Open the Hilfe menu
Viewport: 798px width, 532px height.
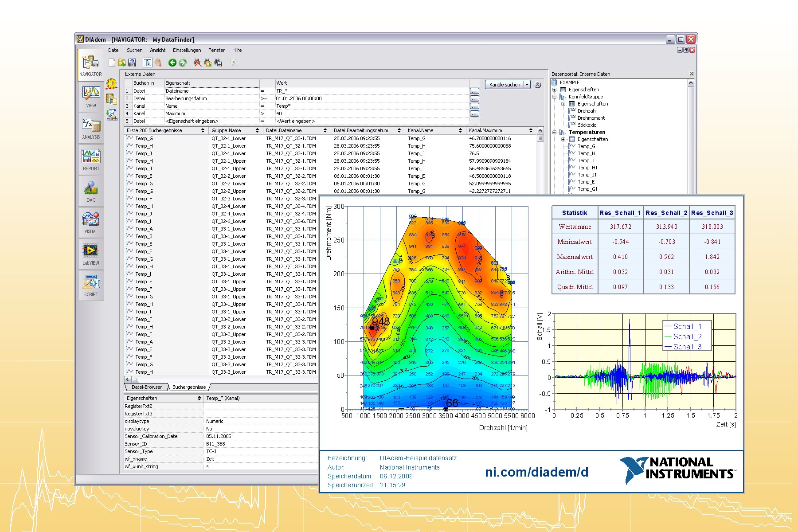237,50
